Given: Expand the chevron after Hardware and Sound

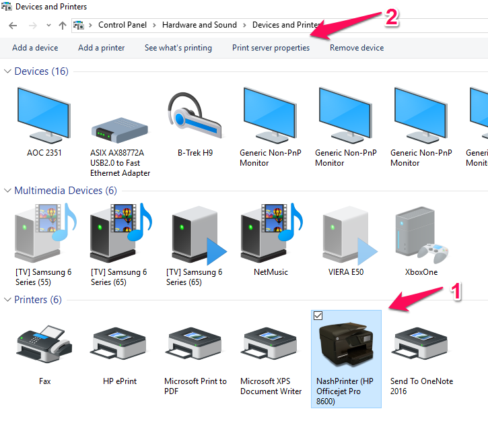Looking at the screenshot, I should point(244,25).
